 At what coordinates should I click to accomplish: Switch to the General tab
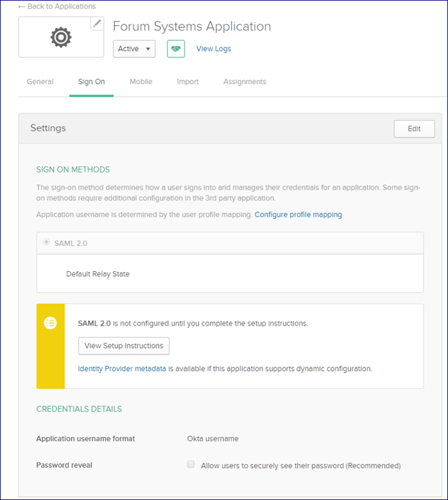pos(40,82)
